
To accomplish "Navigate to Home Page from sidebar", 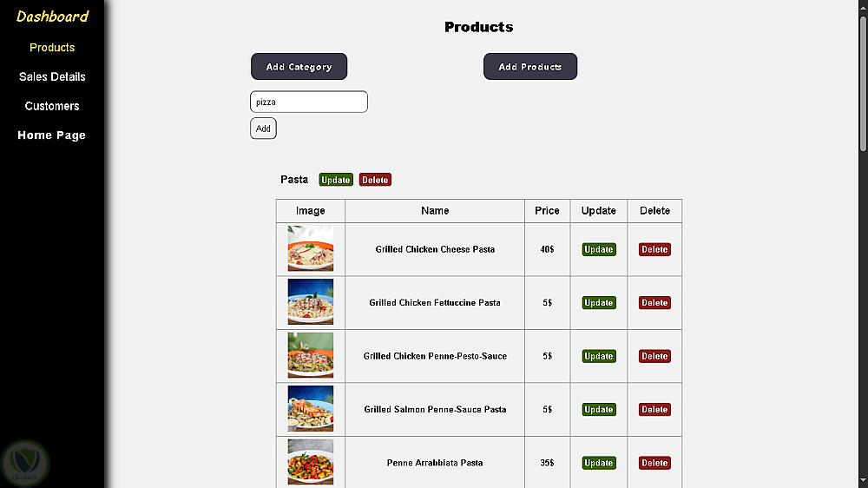I will point(52,135).
